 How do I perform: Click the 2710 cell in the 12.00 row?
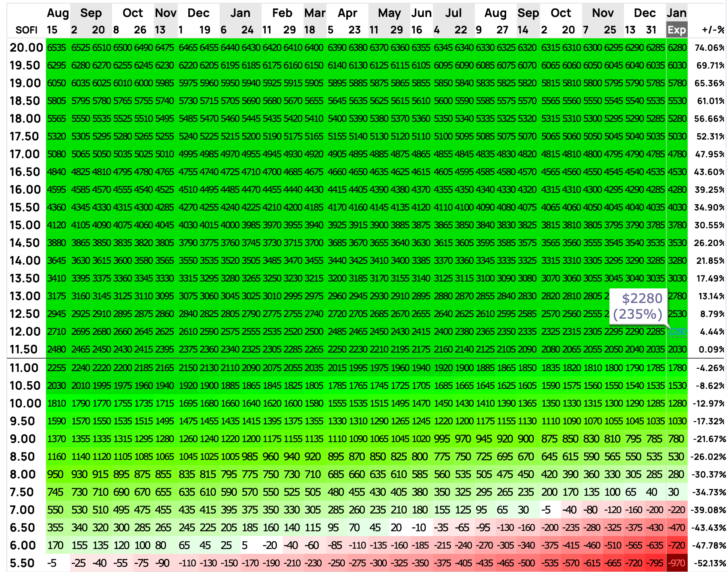point(56,332)
